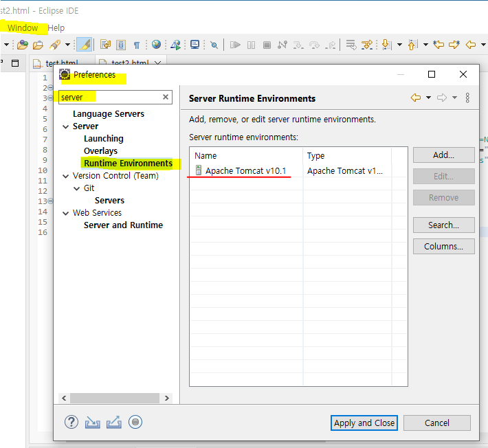Select Language Servers in preferences tree
488x448 pixels.
[109, 114]
